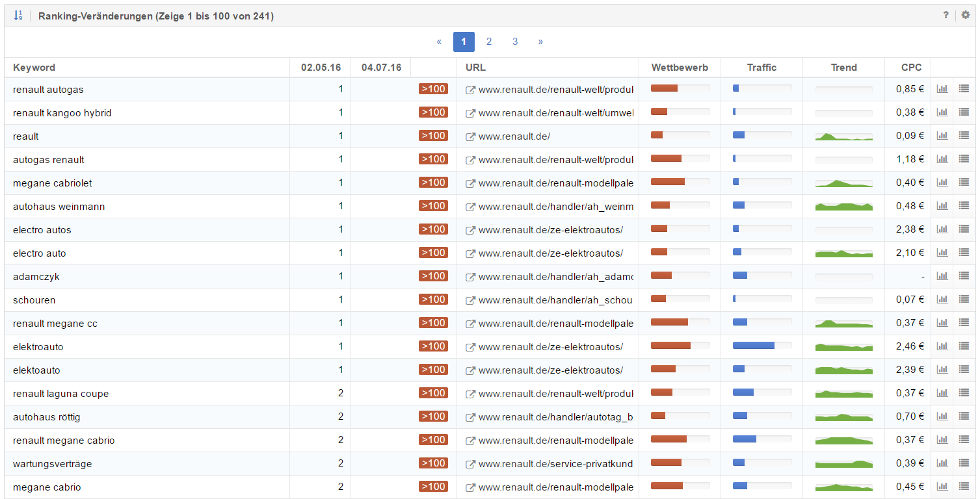980x499 pixels.
Task: Select current page 1 in pagination
Action: pos(464,42)
